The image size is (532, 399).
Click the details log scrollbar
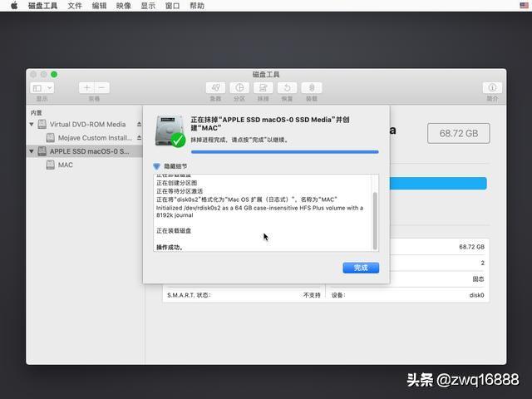coord(375,220)
